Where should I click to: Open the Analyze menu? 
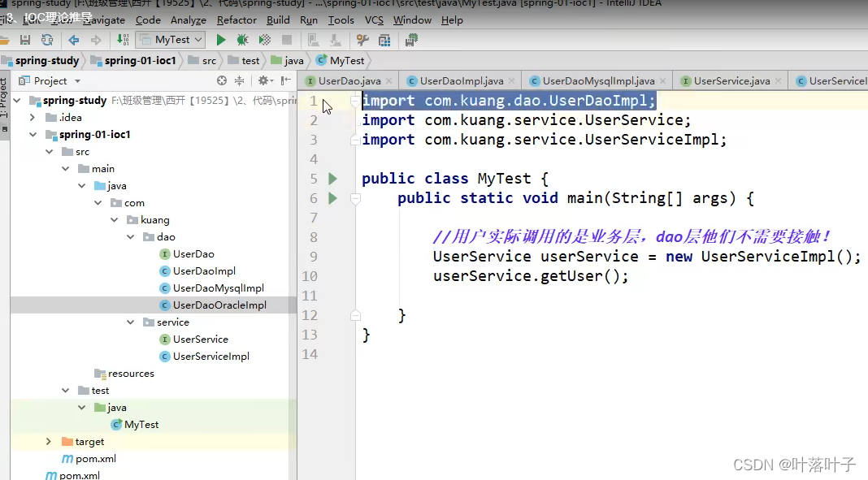[189, 20]
